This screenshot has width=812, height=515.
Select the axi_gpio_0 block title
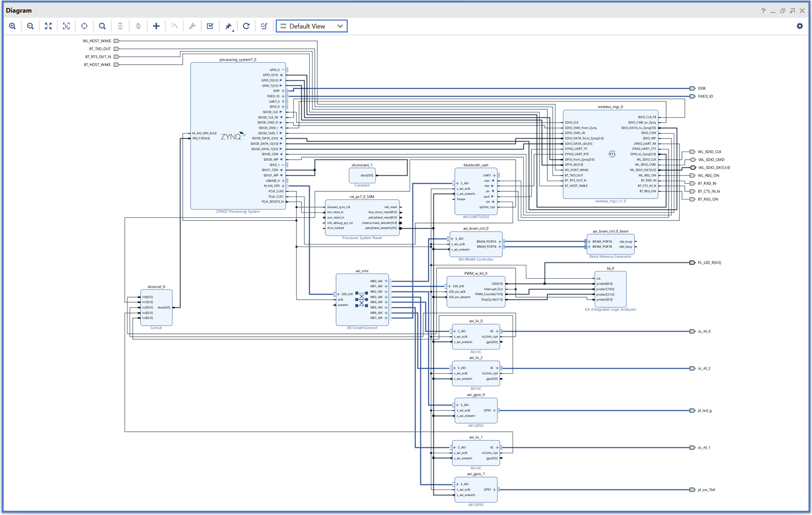[x=476, y=395]
